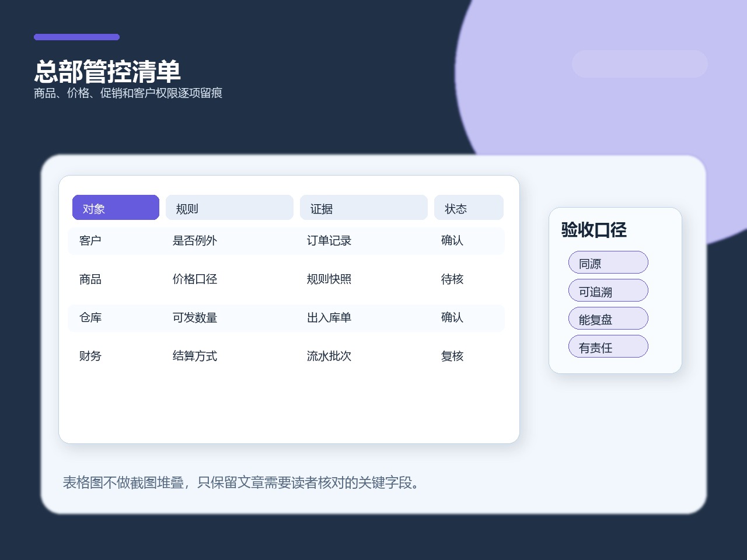
Task: Select the 规则 column header
Action: [229, 208]
